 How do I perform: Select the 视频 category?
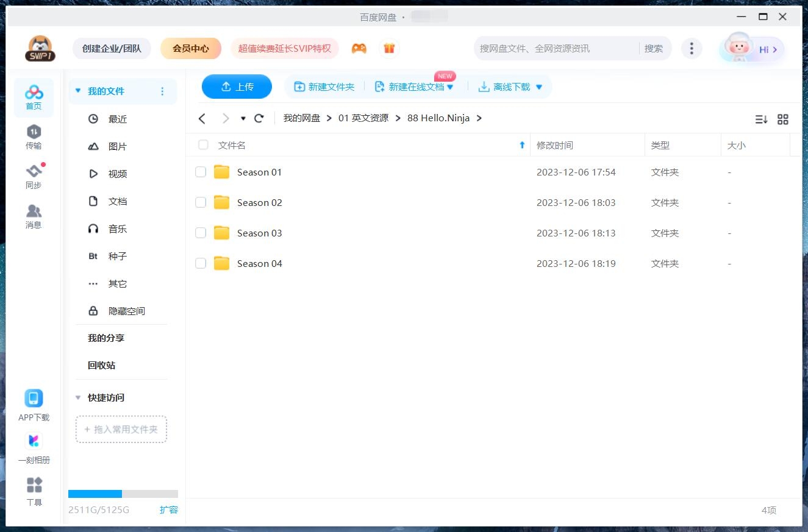[x=117, y=174]
